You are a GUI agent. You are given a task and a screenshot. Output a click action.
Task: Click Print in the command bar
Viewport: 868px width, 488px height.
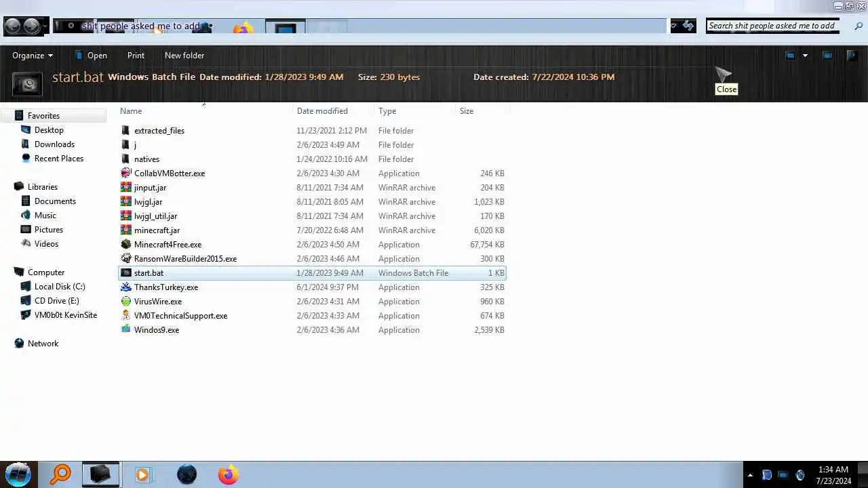136,56
